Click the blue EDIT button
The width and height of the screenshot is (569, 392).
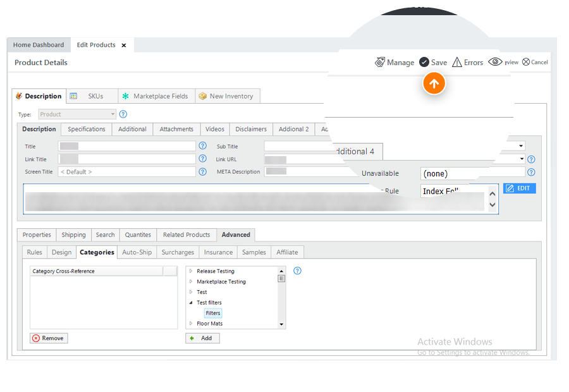pos(519,188)
